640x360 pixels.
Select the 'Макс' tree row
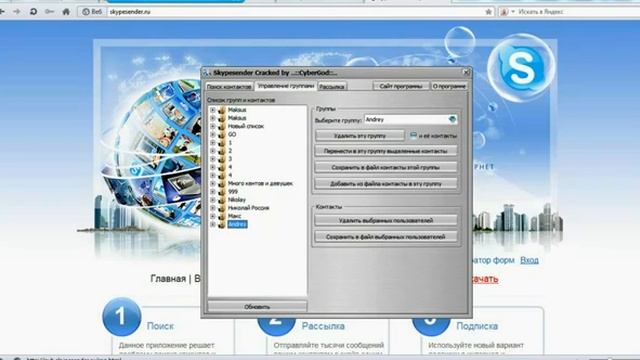(234, 216)
